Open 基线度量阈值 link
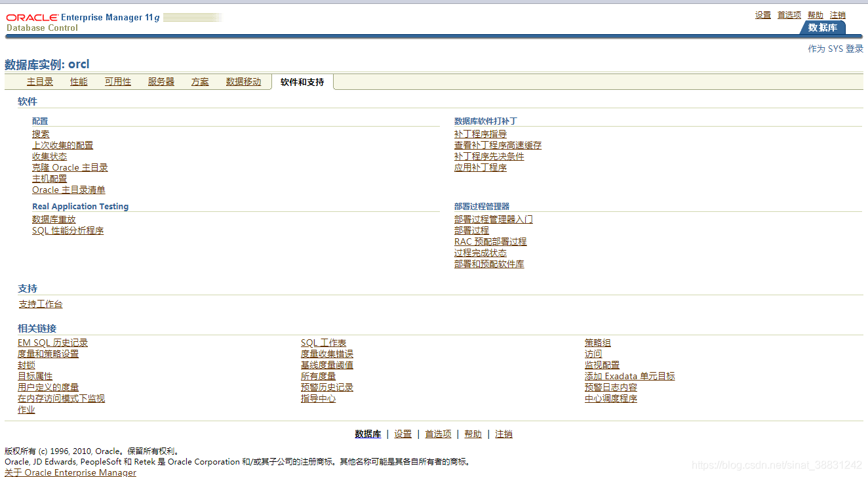The image size is (868, 477). (x=327, y=365)
